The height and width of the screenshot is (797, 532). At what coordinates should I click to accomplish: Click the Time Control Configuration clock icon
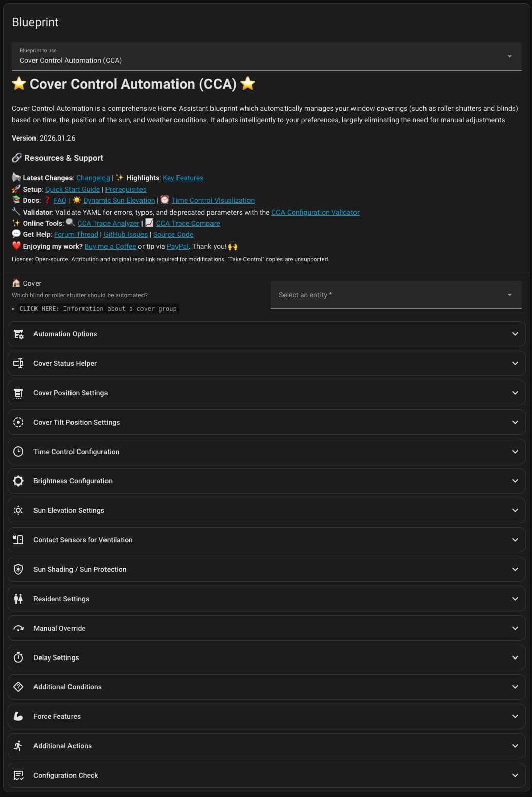pyautogui.click(x=18, y=452)
